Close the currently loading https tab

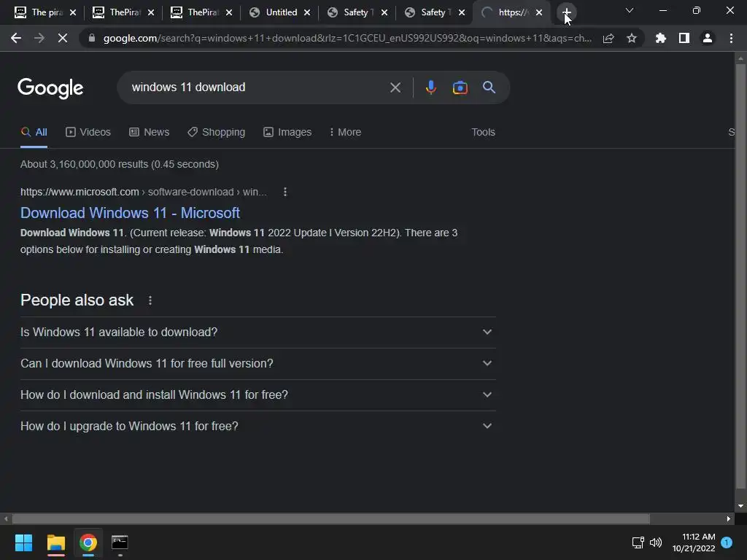coord(539,12)
